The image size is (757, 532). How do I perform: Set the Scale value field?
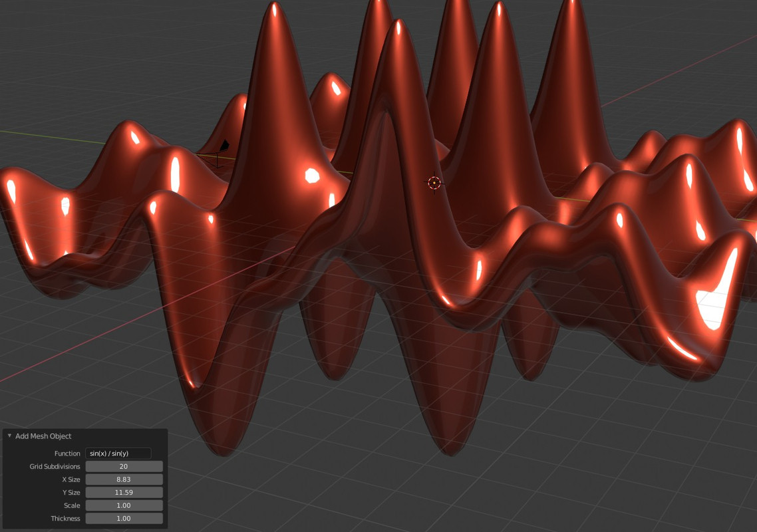(124, 505)
